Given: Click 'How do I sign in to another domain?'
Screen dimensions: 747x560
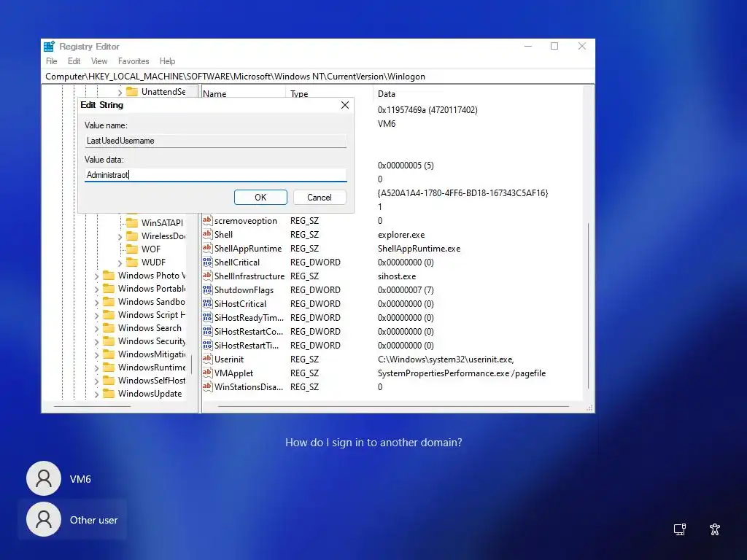Looking at the screenshot, I should pyautogui.click(x=373, y=443).
